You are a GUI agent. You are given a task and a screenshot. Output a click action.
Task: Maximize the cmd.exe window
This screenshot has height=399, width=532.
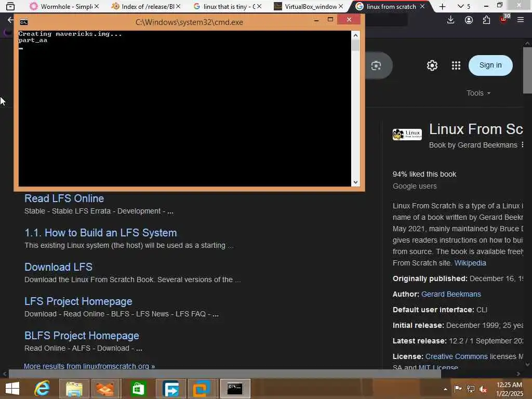coord(330,20)
